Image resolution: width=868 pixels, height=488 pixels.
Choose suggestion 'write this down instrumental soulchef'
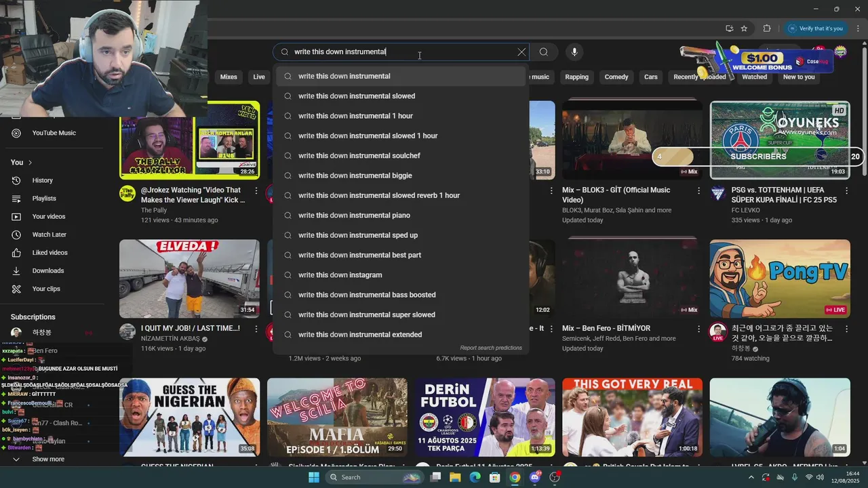(401, 156)
